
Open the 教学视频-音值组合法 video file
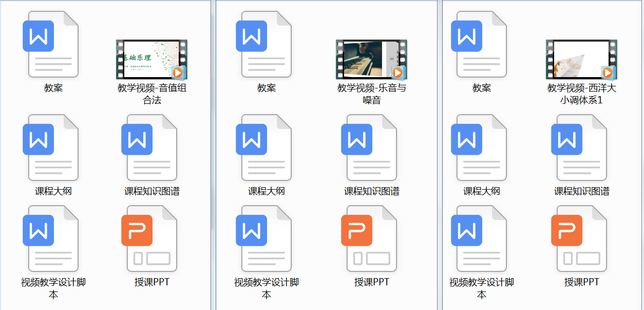(151, 59)
